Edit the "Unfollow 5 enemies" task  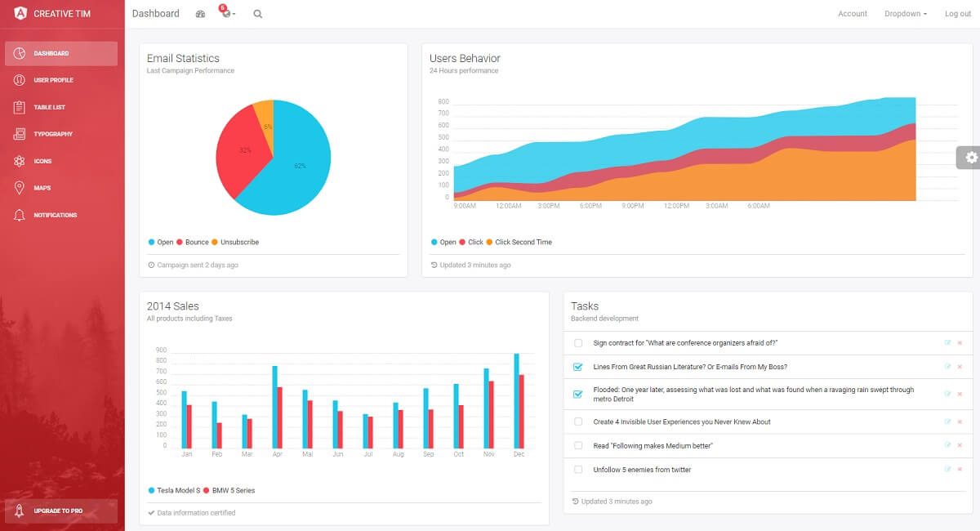947,469
